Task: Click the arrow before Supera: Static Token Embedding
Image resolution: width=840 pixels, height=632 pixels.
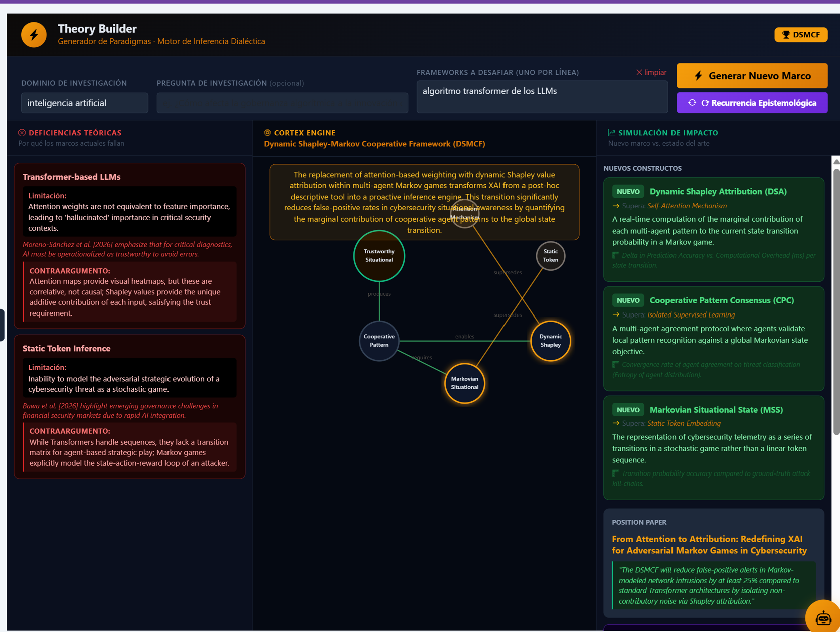Action: (616, 423)
